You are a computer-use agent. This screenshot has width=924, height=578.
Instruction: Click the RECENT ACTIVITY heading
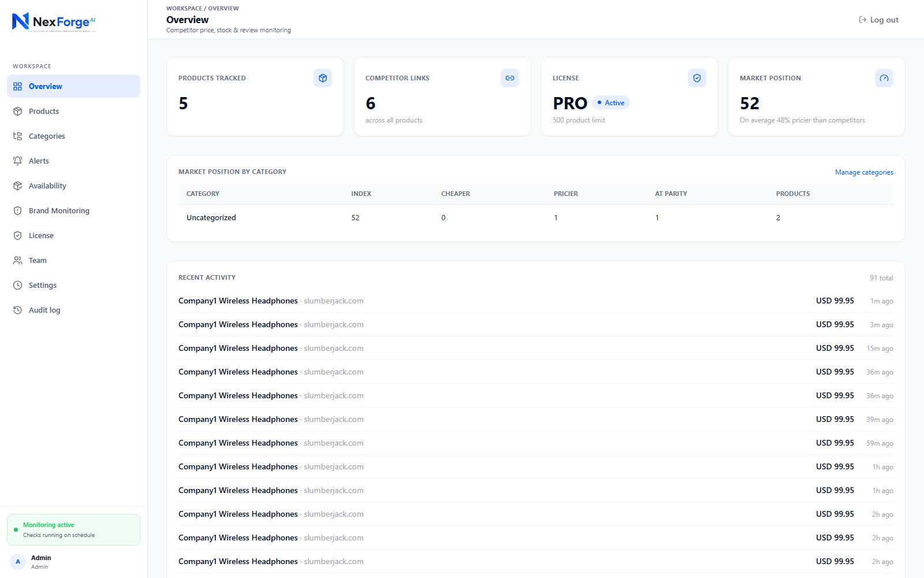207,277
